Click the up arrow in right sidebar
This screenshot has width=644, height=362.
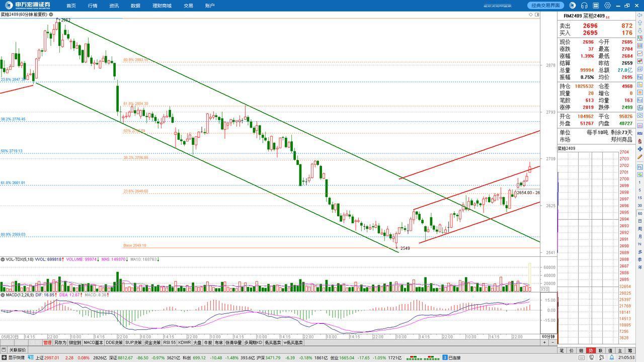(x=639, y=22)
